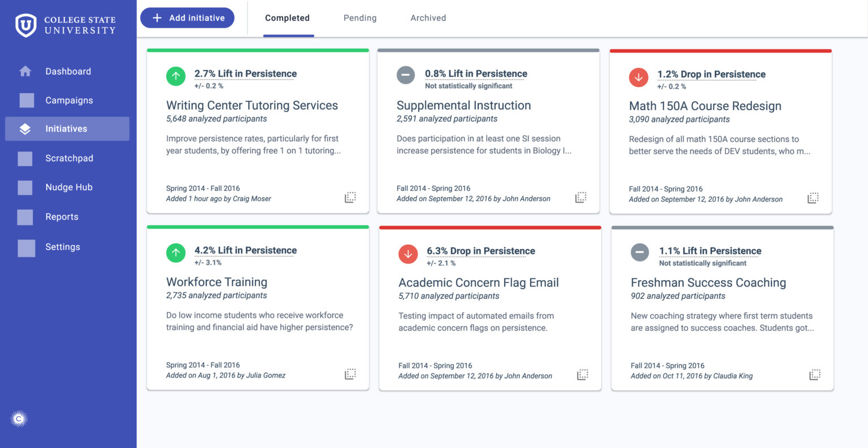The height and width of the screenshot is (448, 868).
Task: Click the small spinner icon at the bottom left
Action: pos(19,418)
